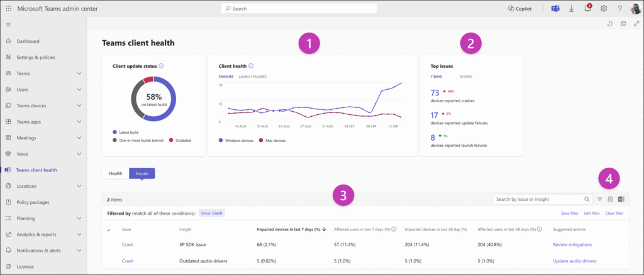The width and height of the screenshot is (644, 275).
Task: Info icon for Affected users 7 days
Action: [x=394, y=230]
